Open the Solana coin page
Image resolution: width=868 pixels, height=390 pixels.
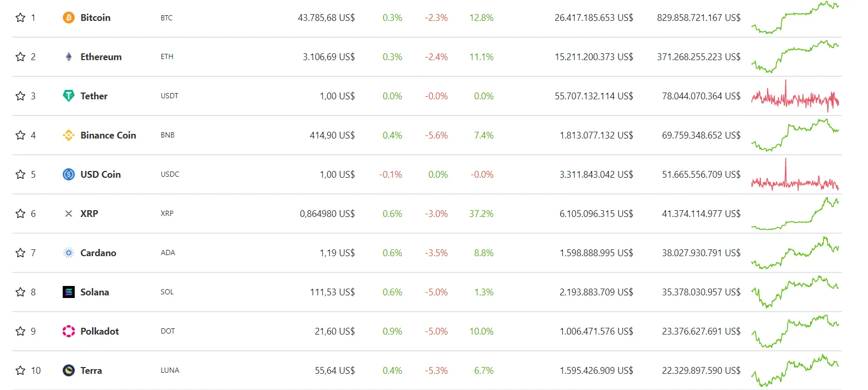tap(95, 292)
